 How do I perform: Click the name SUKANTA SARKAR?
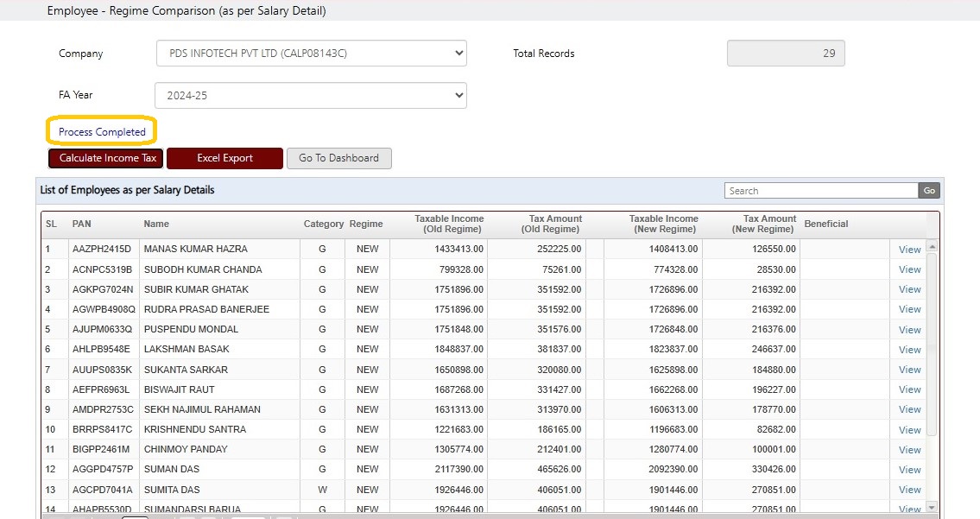point(186,370)
